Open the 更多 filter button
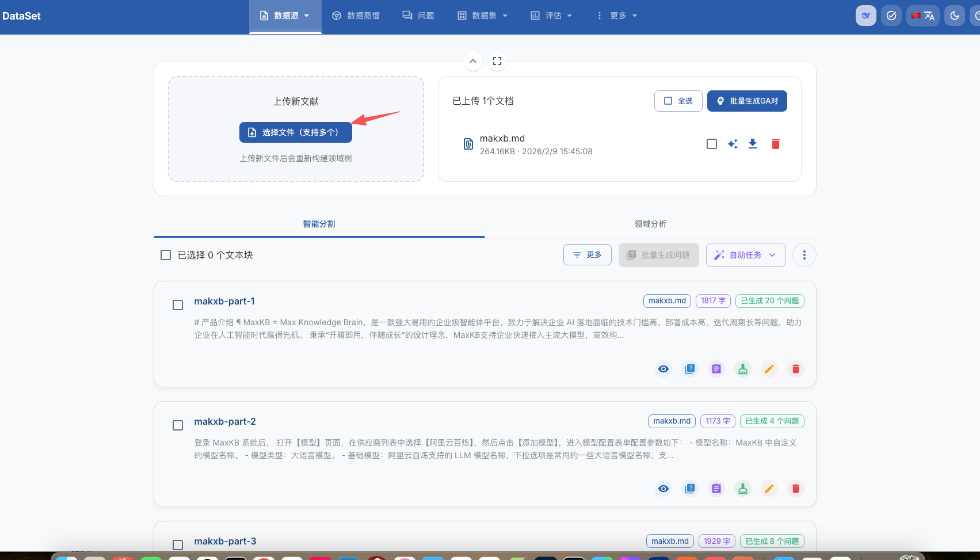The width and height of the screenshot is (980, 560). click(x=587, y=254)
